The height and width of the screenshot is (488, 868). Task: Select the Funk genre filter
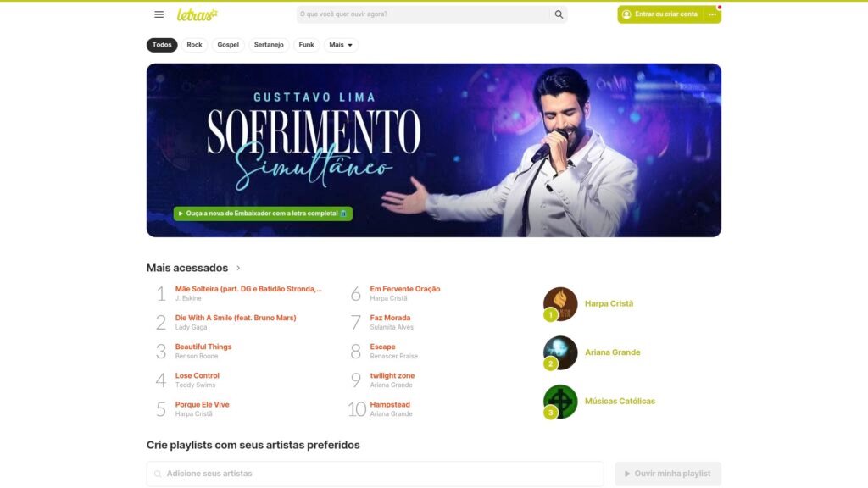[x=306, y=45]
